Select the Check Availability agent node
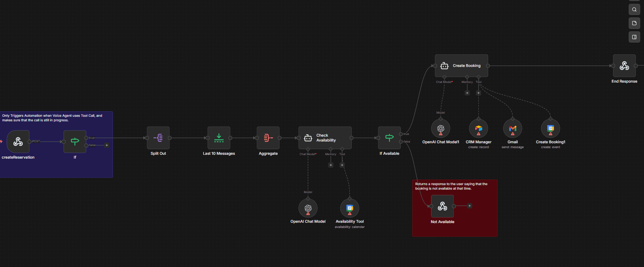644x267 pixels. 325,138
